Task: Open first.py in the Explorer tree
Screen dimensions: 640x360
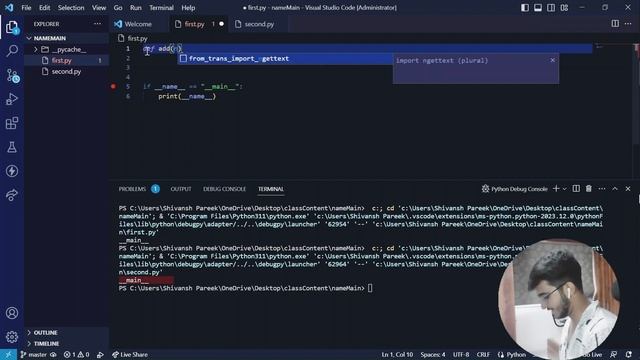Action: point(66,60)
